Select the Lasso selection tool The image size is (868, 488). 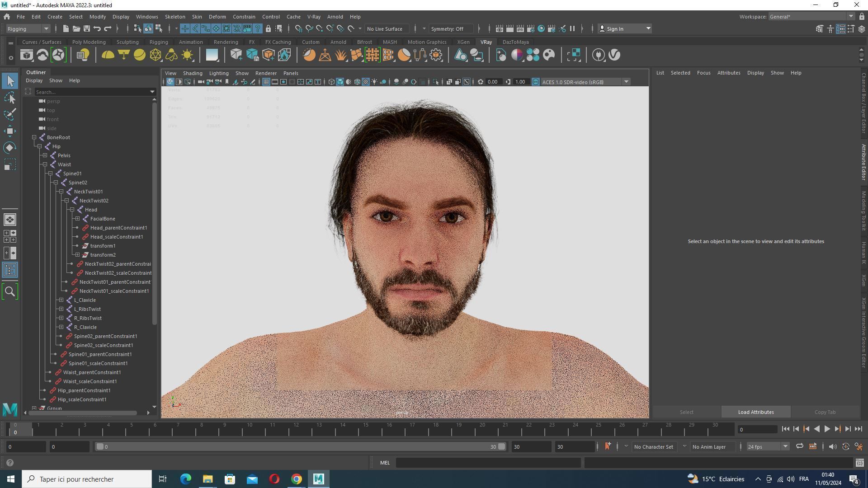pos(9,98)
